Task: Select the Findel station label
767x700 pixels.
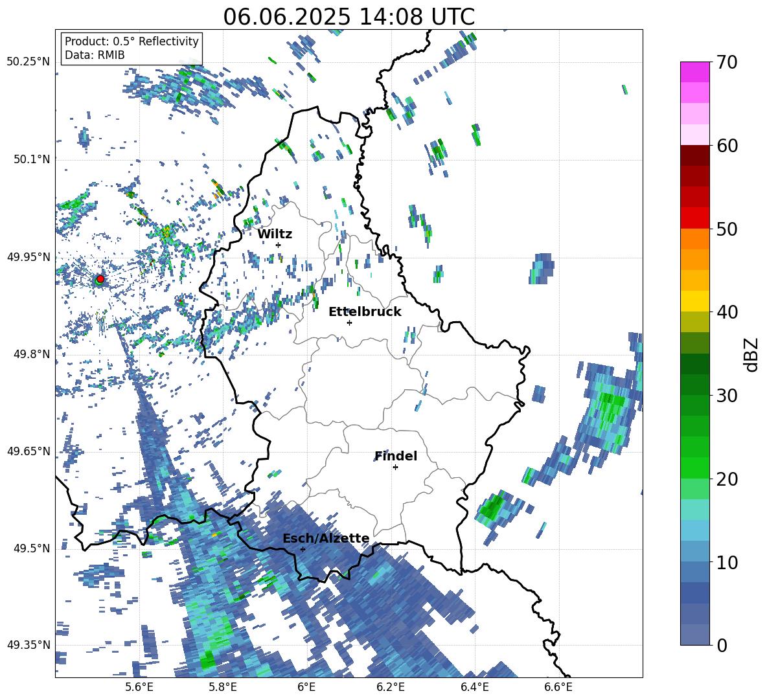Action: point(396,456)
